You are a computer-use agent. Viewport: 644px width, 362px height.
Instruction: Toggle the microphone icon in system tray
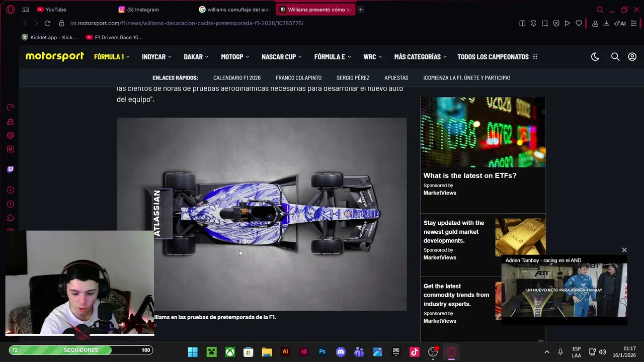(560, 352)
